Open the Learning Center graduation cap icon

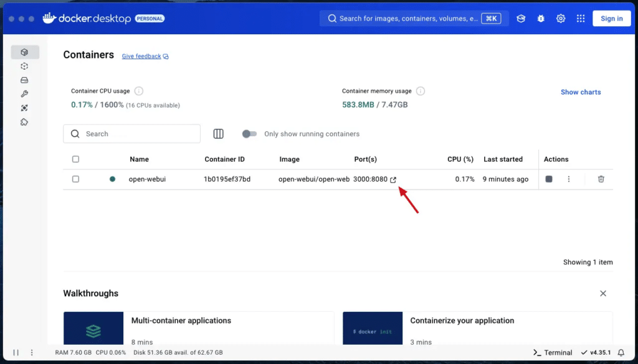point(521,18)
